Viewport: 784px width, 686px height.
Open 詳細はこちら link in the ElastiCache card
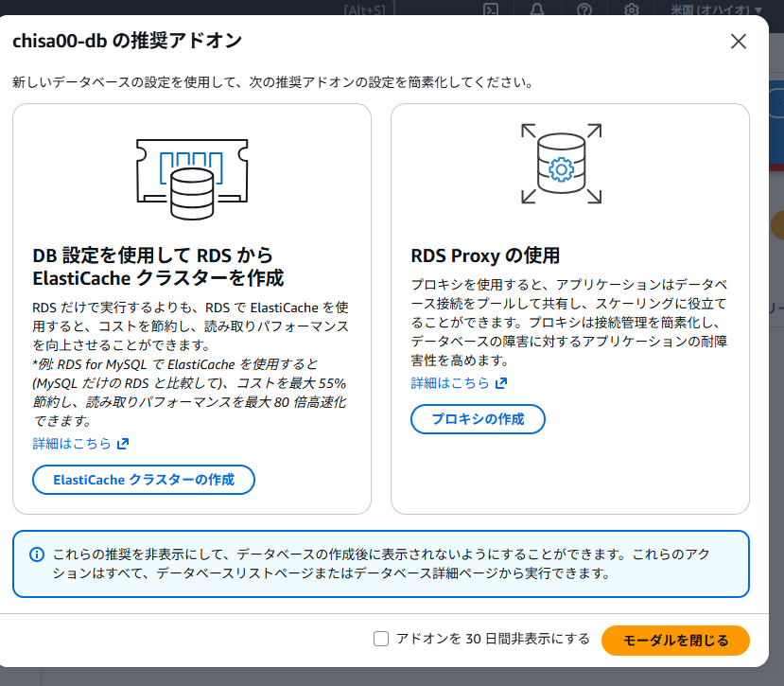72,444
